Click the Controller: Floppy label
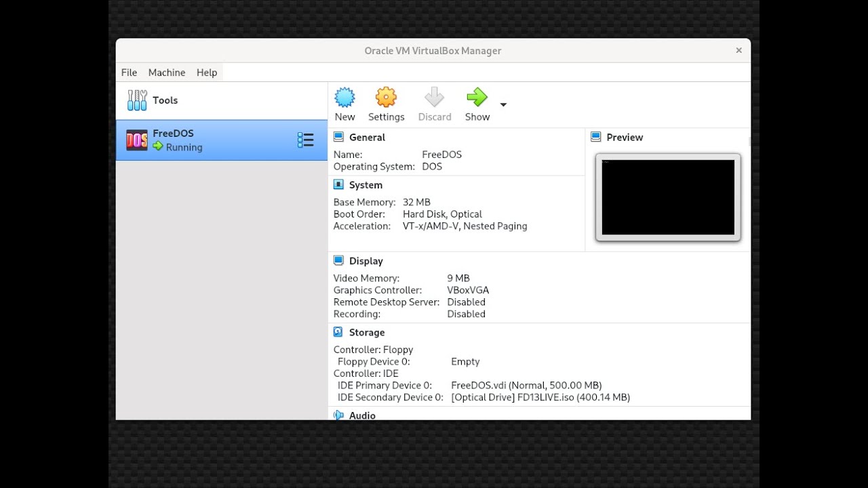Screen dimensions: 868x488 [x=373, y=350]
